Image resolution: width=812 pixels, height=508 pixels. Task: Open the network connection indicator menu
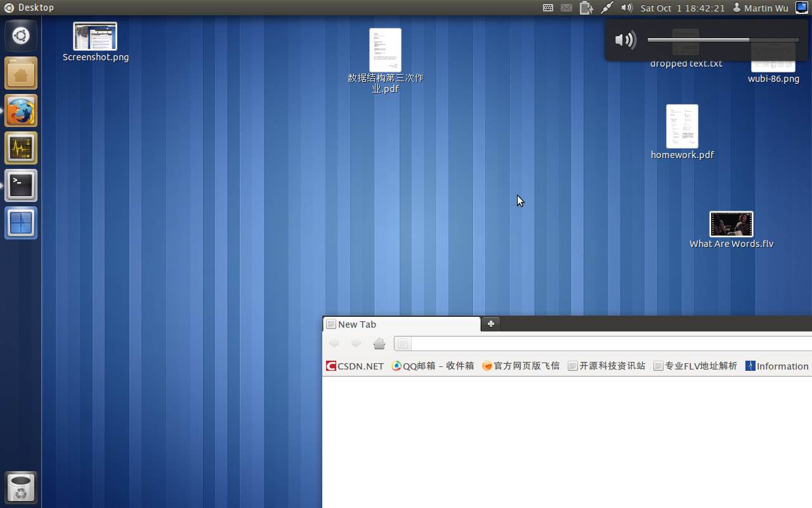(607, 8)
